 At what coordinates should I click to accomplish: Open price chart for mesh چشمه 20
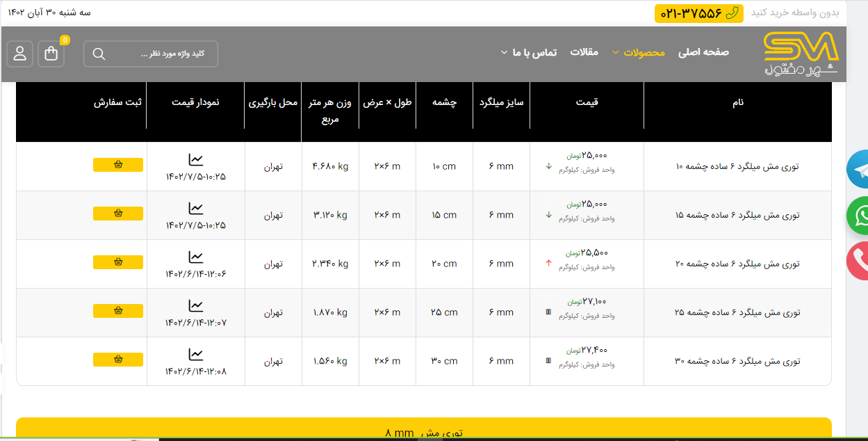click(x=196, y=257)
